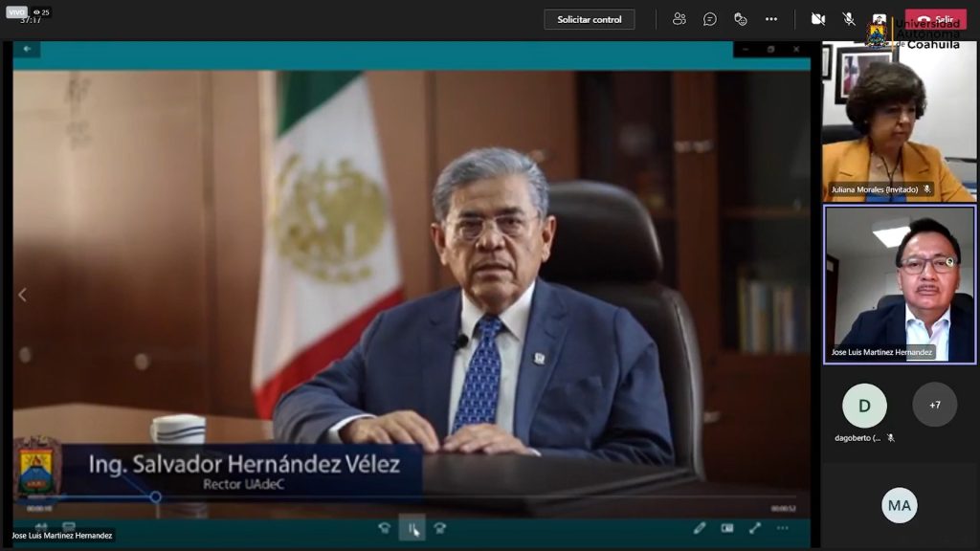Open the reactions icon in meeting toolbar
This screenshot has height=551, width=980.
coord(741,19)
